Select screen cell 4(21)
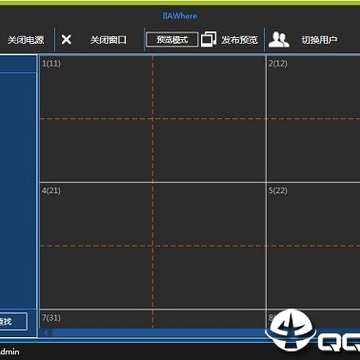This screenshot has height=360, width=360. (153, 246)
